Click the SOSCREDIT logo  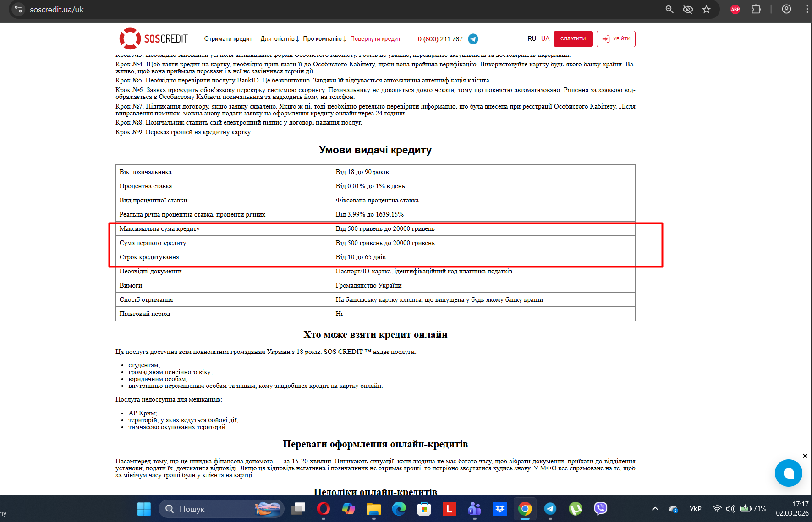point(154,38)
